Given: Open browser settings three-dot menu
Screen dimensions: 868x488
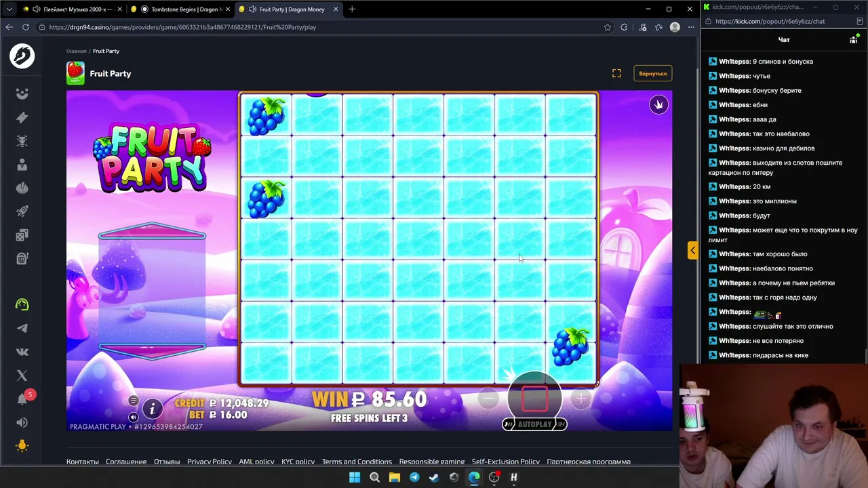Looking at the screenshot, I should point(691,27).
